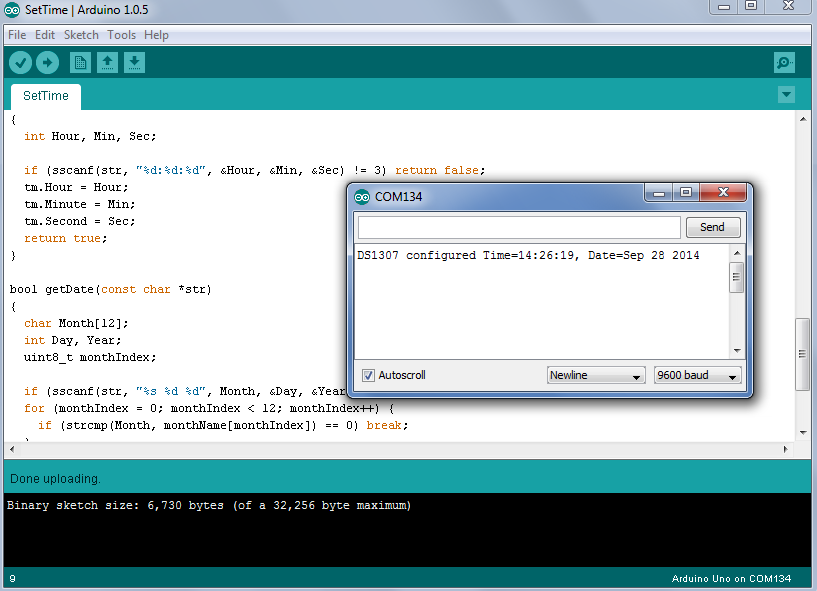
Task: Click the editor horizontal scroll right arrow
Action: (785, 449)
